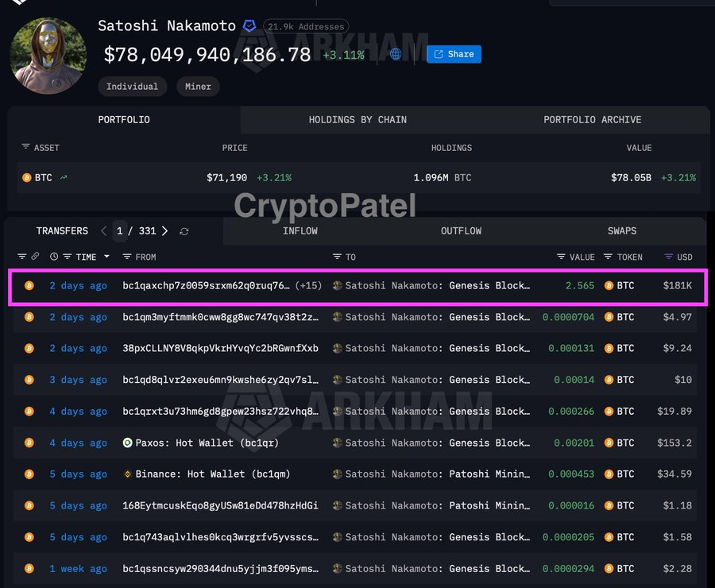715x588 pixels.
Task: Click the globe icon near portfolio value
Action: coord(396,55)
